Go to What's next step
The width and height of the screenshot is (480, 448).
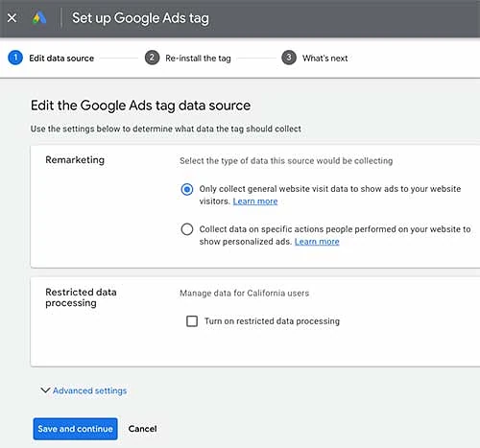point(325,59)
